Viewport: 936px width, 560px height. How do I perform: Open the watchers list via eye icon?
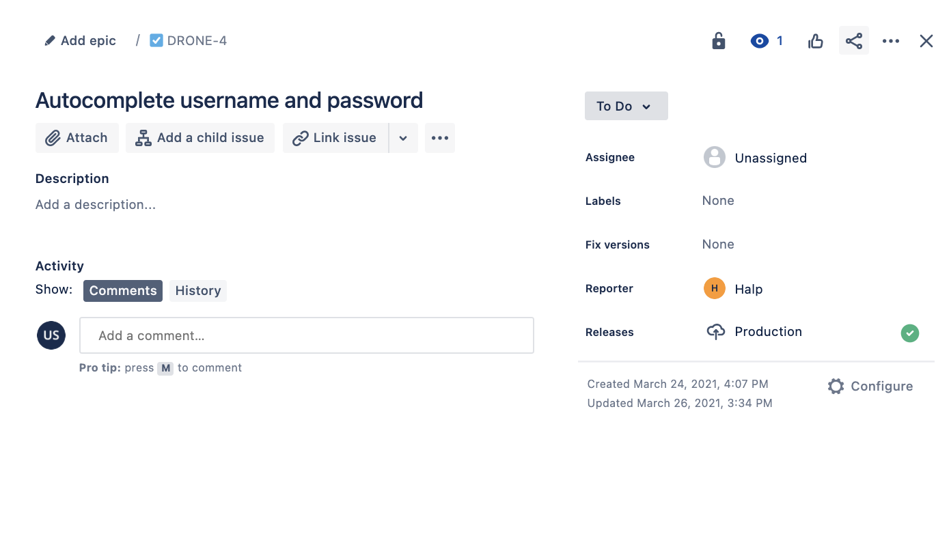point(759,40)
